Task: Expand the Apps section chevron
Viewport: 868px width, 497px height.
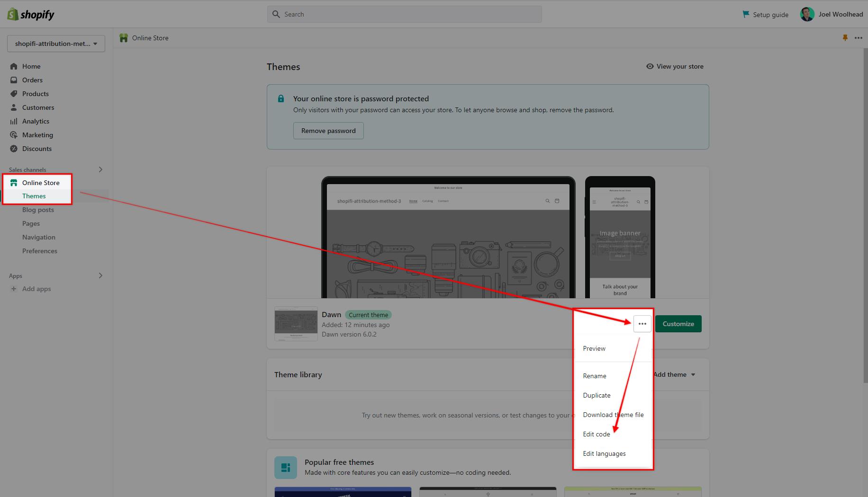Action: coord(100,275)
